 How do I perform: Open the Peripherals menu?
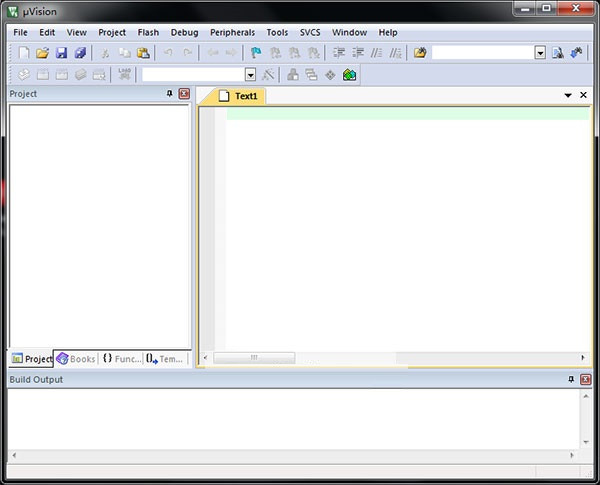coord(232,32)
